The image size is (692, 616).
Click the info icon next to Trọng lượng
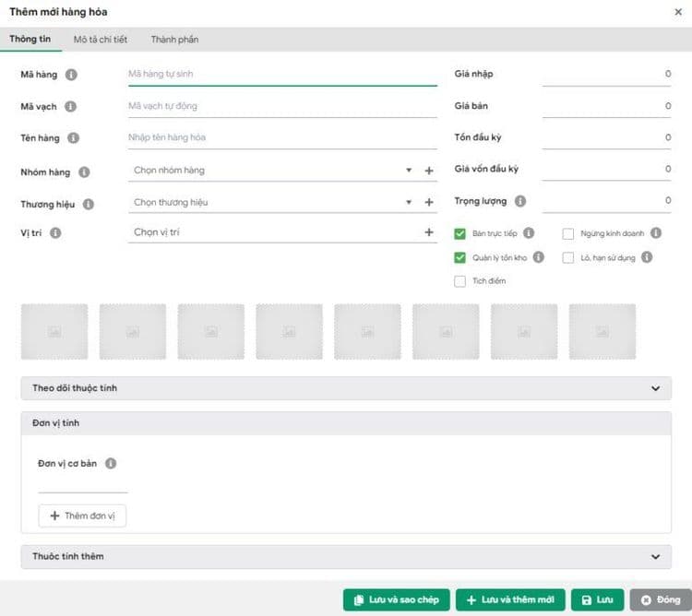[520, 201]
